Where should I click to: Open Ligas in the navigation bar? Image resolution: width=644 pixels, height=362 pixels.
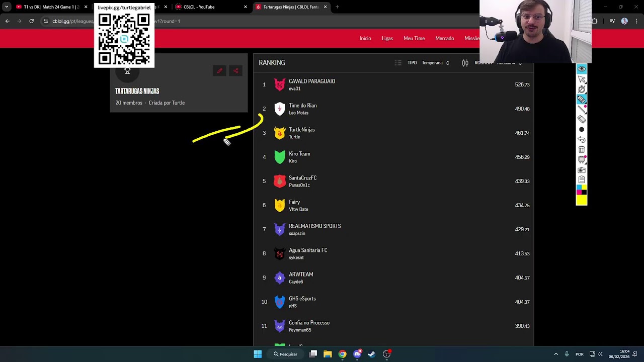pos(387,38)
